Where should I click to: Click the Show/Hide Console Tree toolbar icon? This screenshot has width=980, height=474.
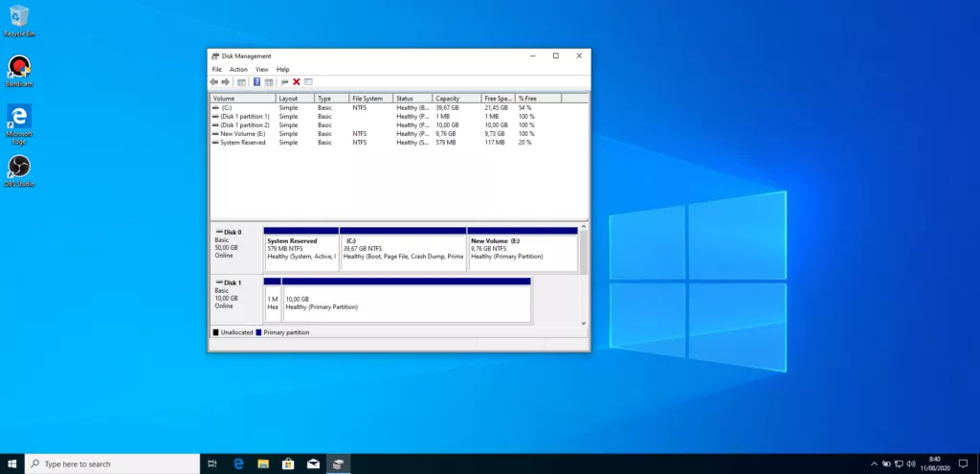click(x=241, y=82)
